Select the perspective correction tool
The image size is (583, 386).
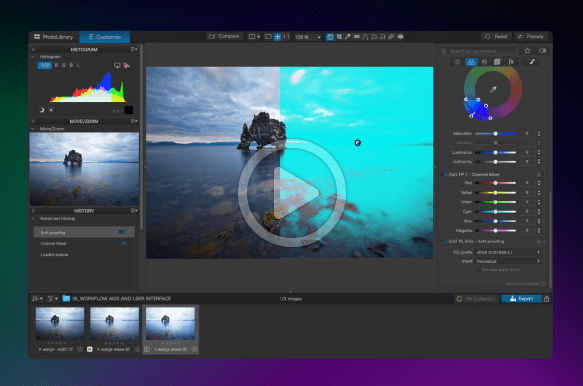[365, 36]
